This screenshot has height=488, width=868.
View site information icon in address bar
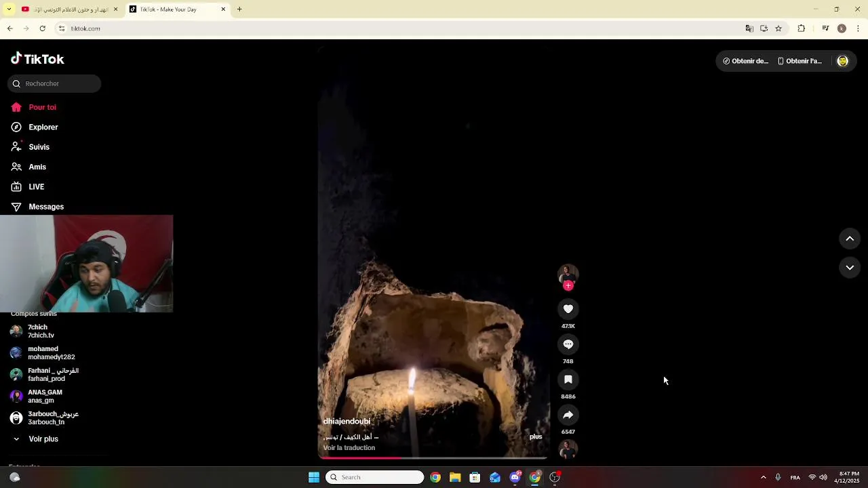pyautogui.click(x=62, y=28)
